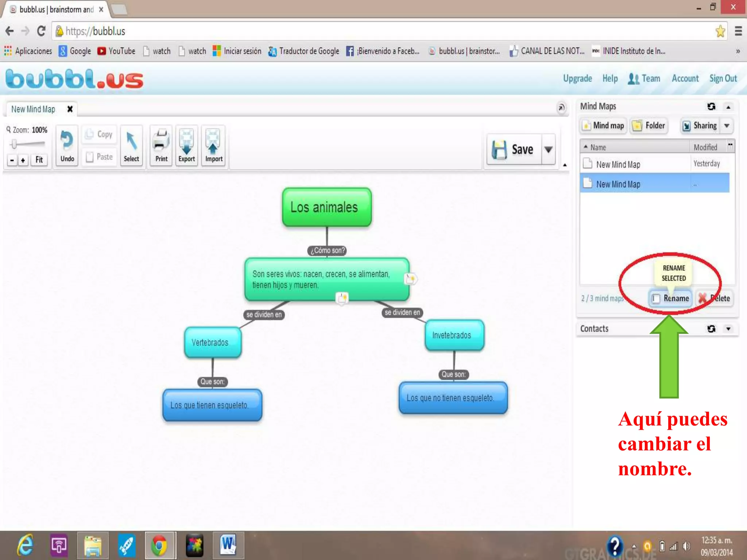Create a new Folder
The height and width of the screenshot is (560, 747).
coord(650,126)
